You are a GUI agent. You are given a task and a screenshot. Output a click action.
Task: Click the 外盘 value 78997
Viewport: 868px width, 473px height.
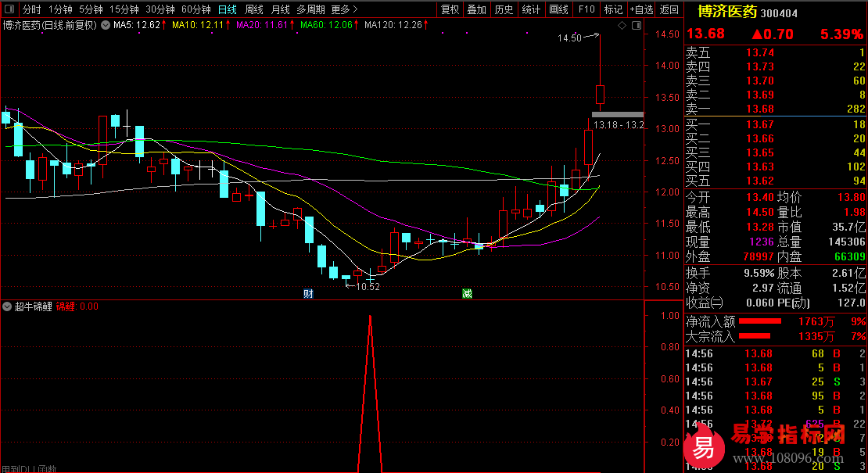click(x=759, y=256)
